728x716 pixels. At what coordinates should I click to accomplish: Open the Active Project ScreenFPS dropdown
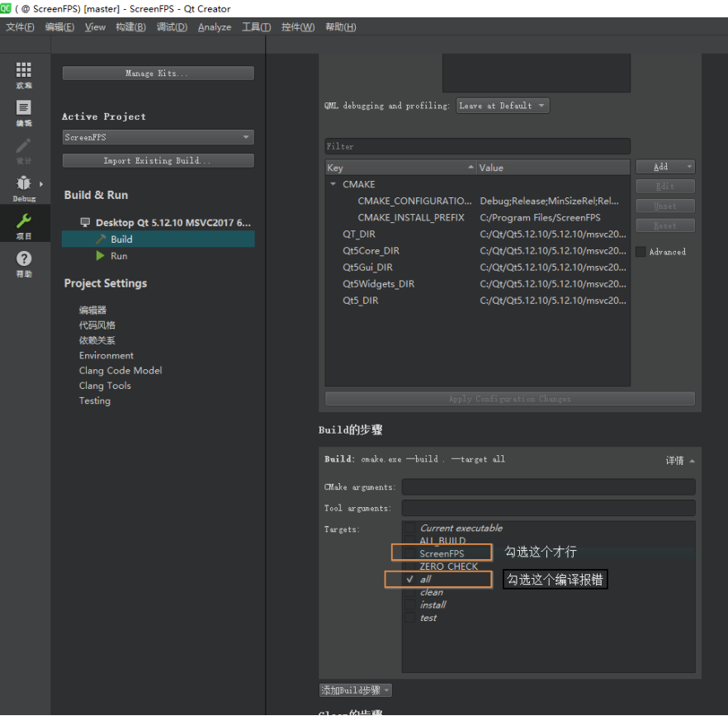click(157, 137)
